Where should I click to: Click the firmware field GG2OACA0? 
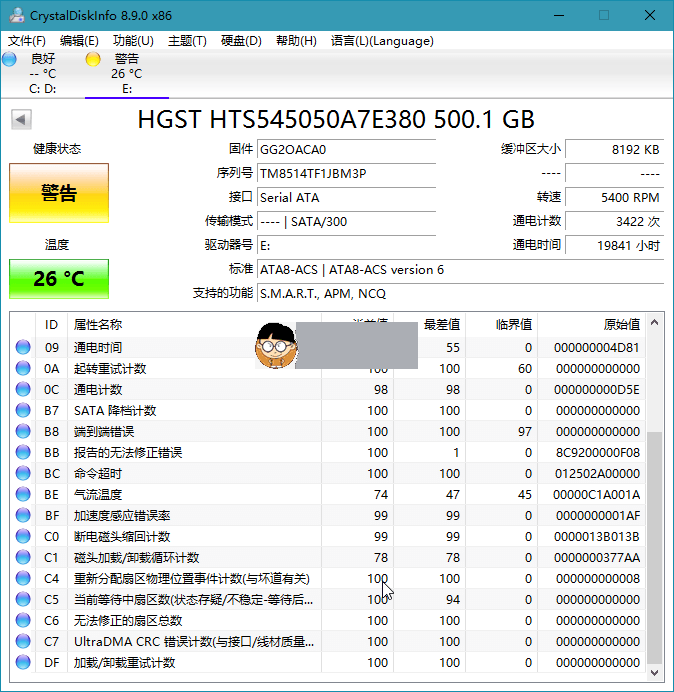[x=346, y=150]
